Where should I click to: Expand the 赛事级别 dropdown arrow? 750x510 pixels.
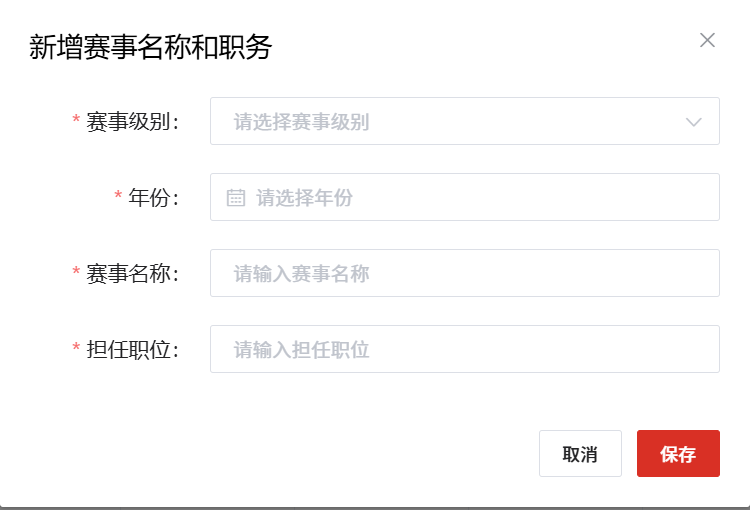click(694, 122)
